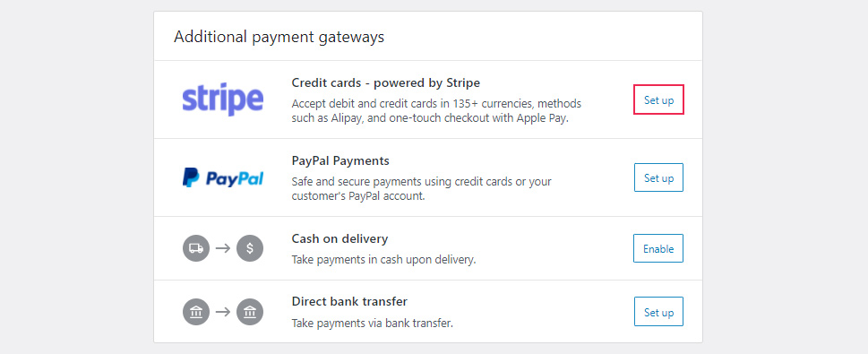Click the dollar sign circle icon
This screenshot has width=868, height=354.
click(250, 249)
